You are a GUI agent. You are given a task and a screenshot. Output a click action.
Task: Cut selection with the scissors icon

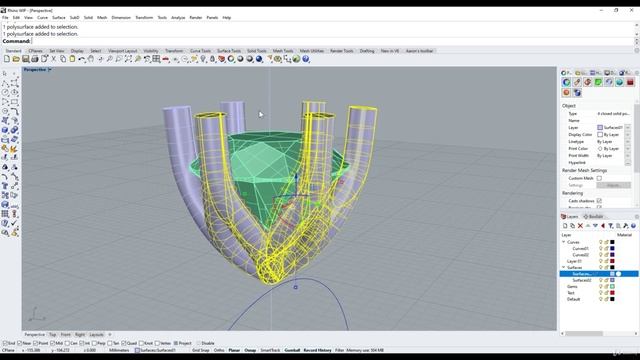[53, 59]
